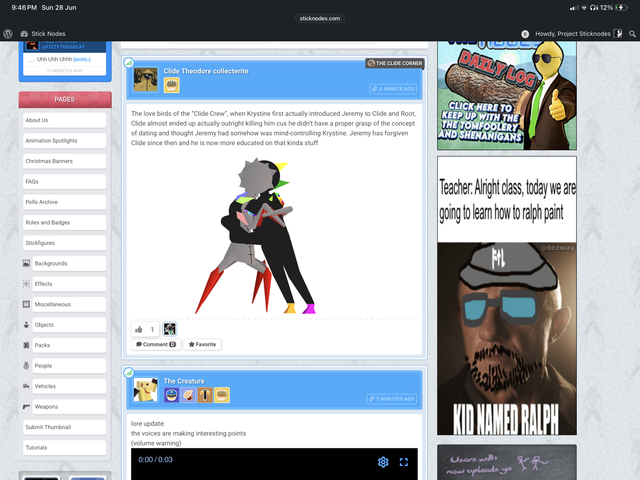
Task: Click The Creature's first police cap badge
Action: click(171, 395)
